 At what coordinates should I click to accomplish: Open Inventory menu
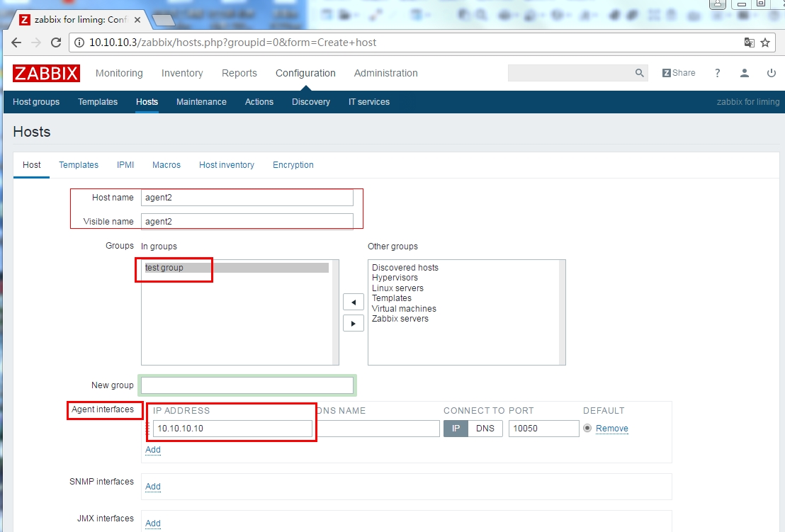click(x=182, y=73)
